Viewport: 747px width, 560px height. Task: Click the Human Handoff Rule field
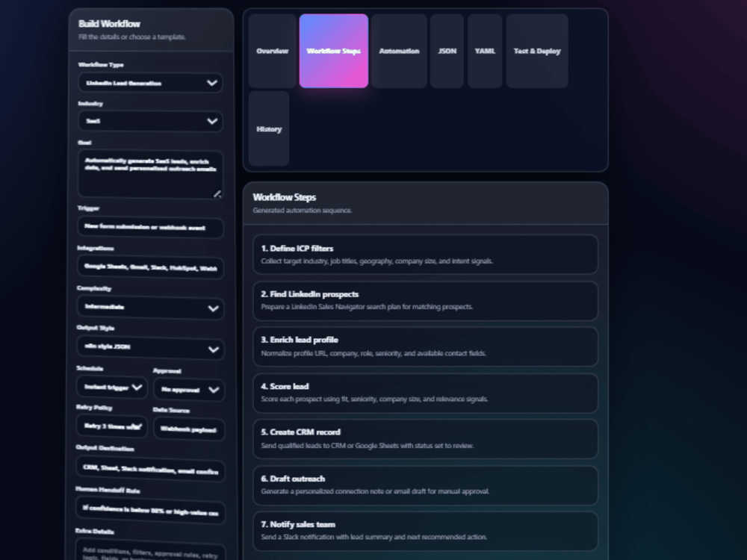pos(150,511)
